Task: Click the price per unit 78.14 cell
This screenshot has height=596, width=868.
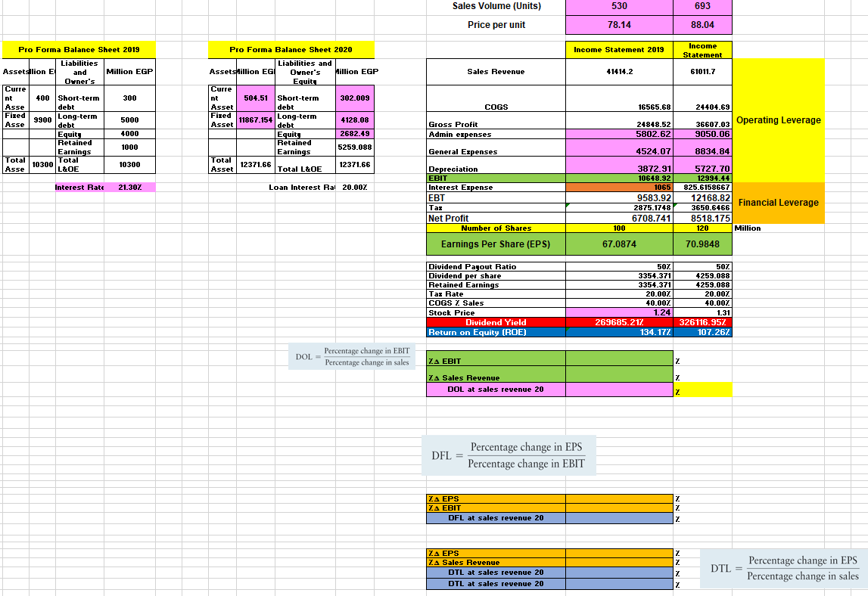Action: tap(620, 25)
